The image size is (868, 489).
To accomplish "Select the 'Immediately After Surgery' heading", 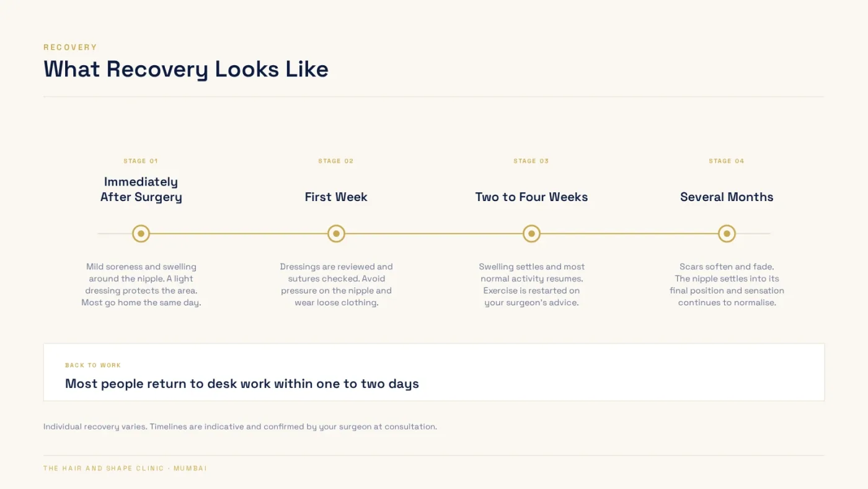I will pyautogui.click(x=141, y=189).
